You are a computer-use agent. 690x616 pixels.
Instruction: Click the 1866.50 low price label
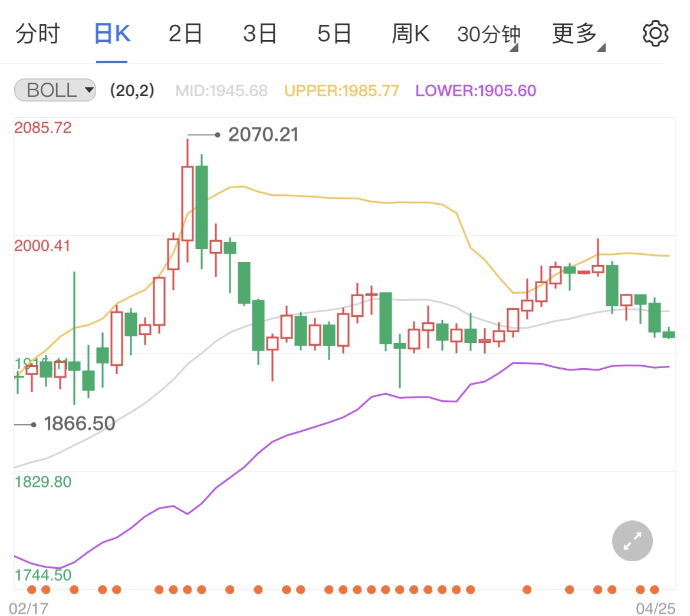pyautogui.click(x=79, y=423)
